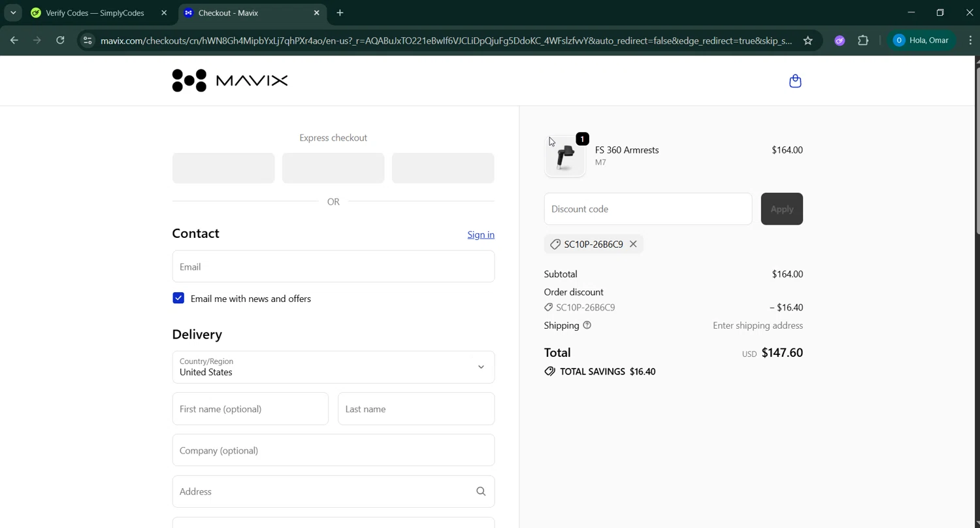The image size is (980, 528).
Task: Click the $147.60 total amount
Action: pyautogui.click(x=782, y=352)
